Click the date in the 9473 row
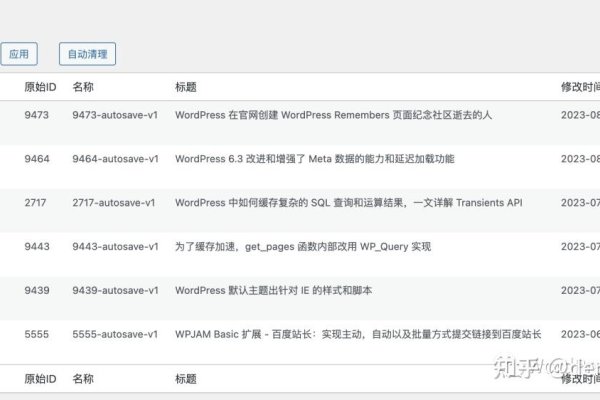The height and width of the screenshot is (400, 600). pos(580,115)
